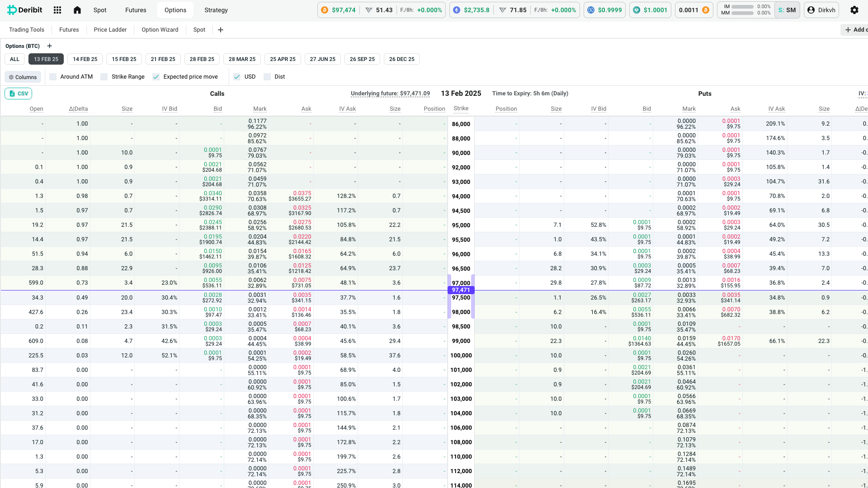Screen dimensions: 868x488
Task: Select 27 JUN 25 expiry
Action: point(323,59)
